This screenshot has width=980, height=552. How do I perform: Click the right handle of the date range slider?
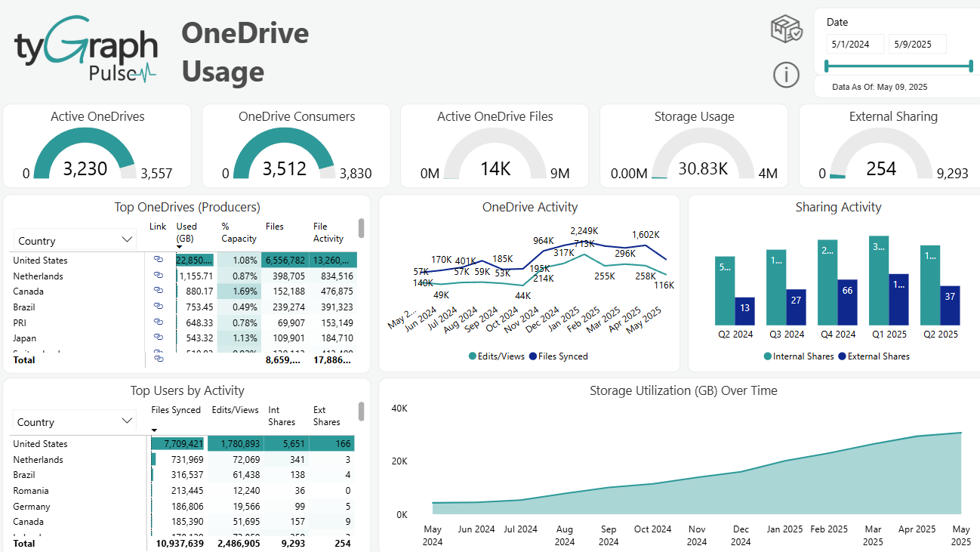pos(970,66)
